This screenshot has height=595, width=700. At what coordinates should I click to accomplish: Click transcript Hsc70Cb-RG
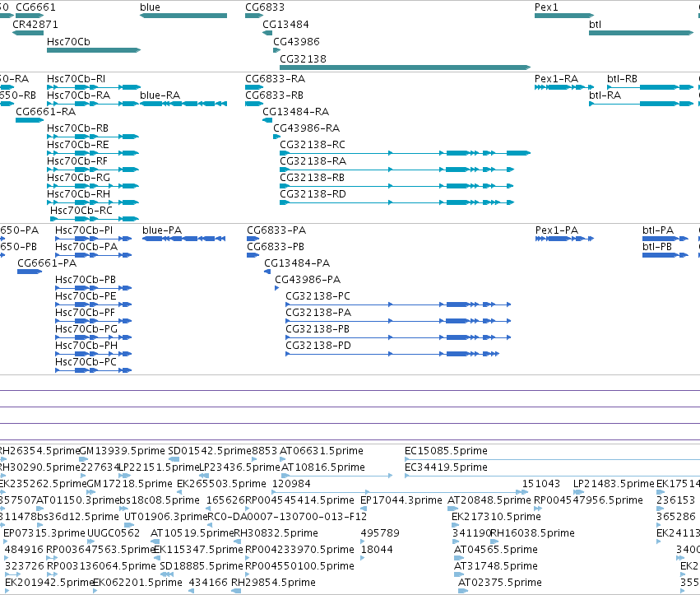pos(93,186)
